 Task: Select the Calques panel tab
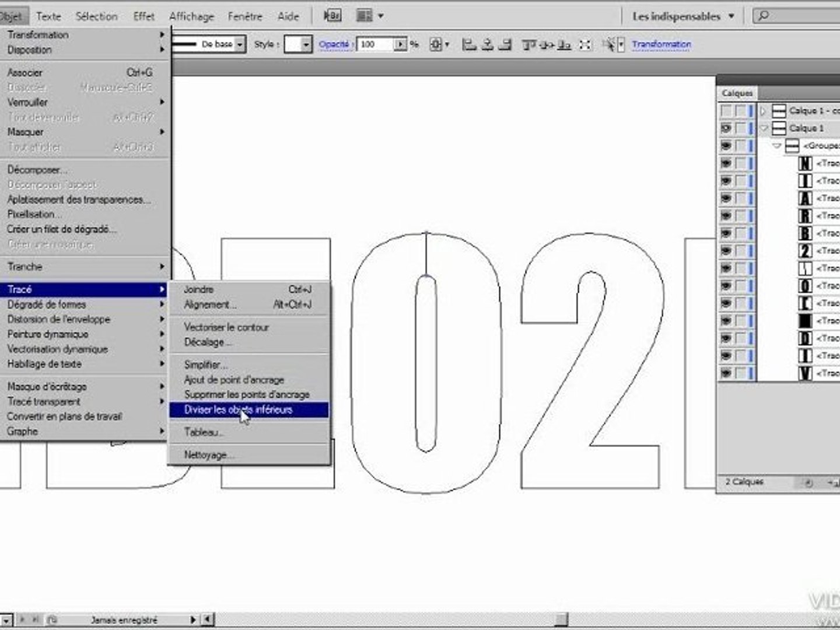[x=737, y=93]
